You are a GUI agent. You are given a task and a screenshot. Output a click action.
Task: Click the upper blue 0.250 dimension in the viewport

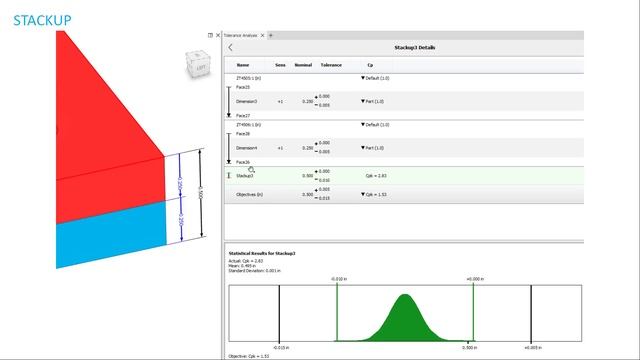180,183
